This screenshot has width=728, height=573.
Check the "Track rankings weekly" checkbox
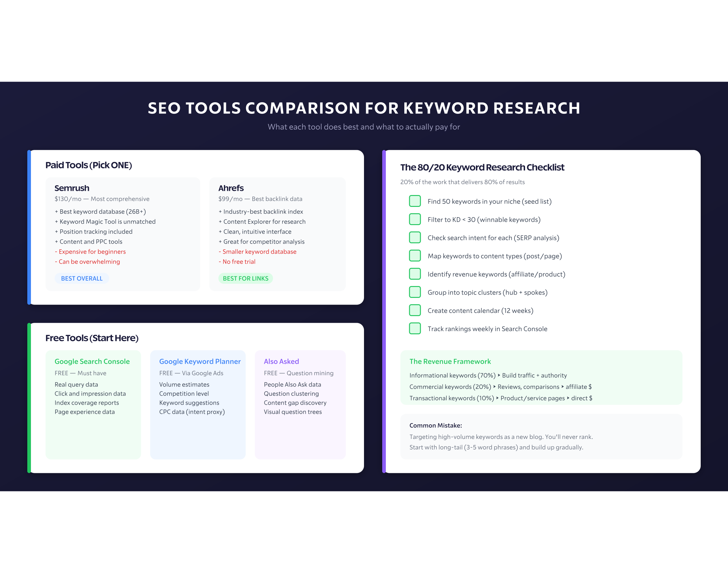point(415,329)
